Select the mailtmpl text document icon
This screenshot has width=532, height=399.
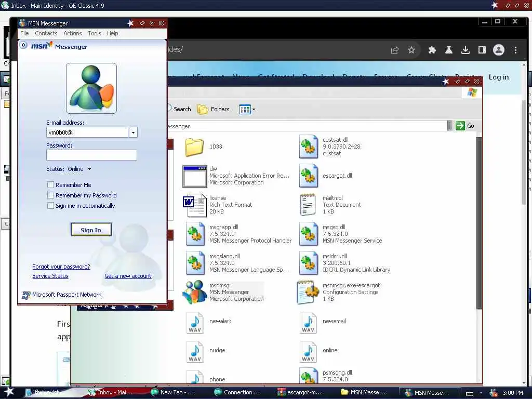[308, 205]
